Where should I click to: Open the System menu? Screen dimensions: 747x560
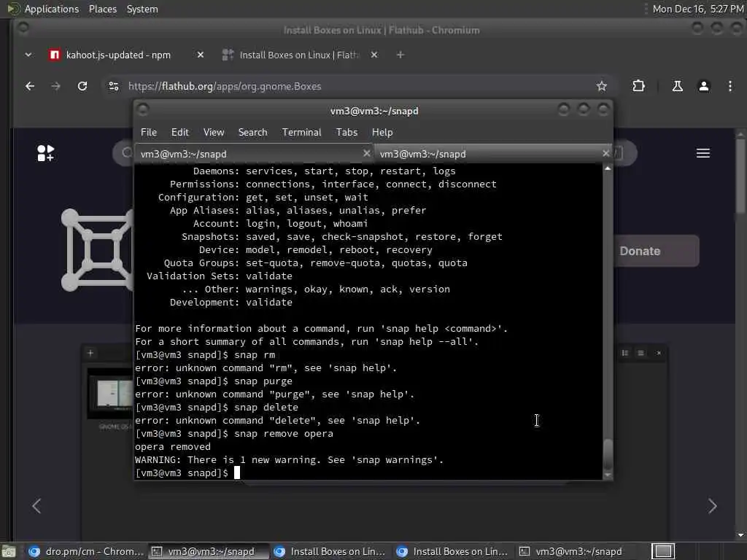pos(142,9)
